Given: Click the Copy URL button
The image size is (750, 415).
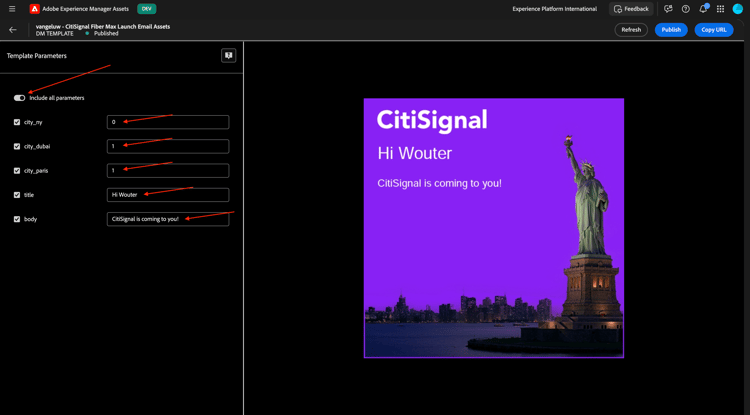Looking at the screenshot, I should coord(714,30).
